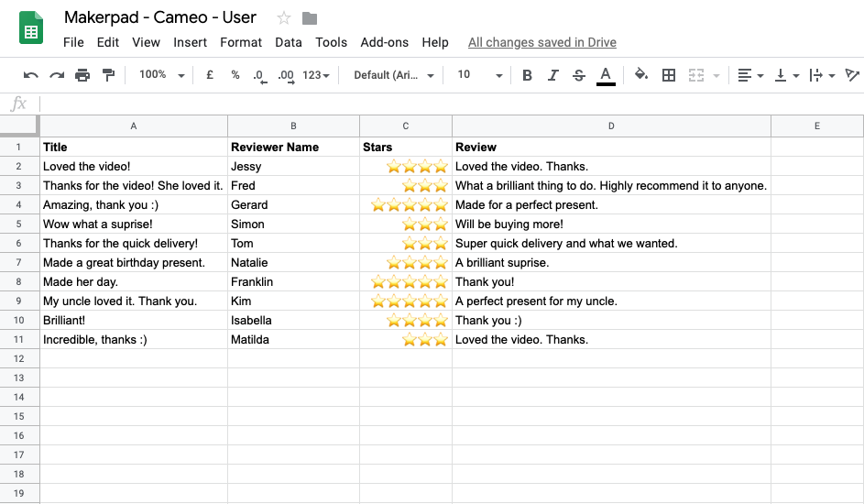
Task: Open the View menu
Action: [x=146, y=42]
